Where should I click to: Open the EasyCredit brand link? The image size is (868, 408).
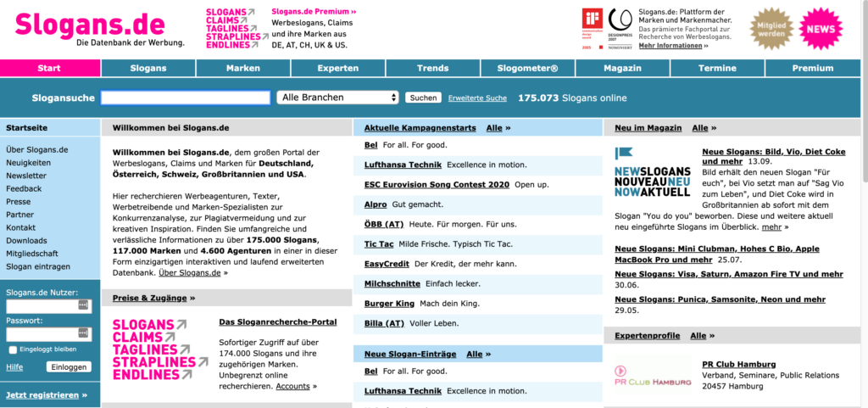coord(387,264)
